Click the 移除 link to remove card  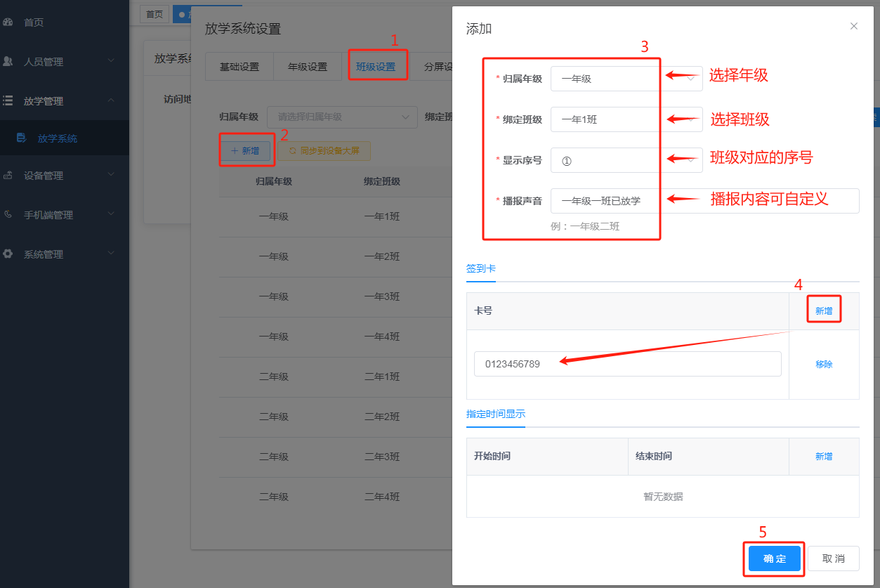pos(824,364)
